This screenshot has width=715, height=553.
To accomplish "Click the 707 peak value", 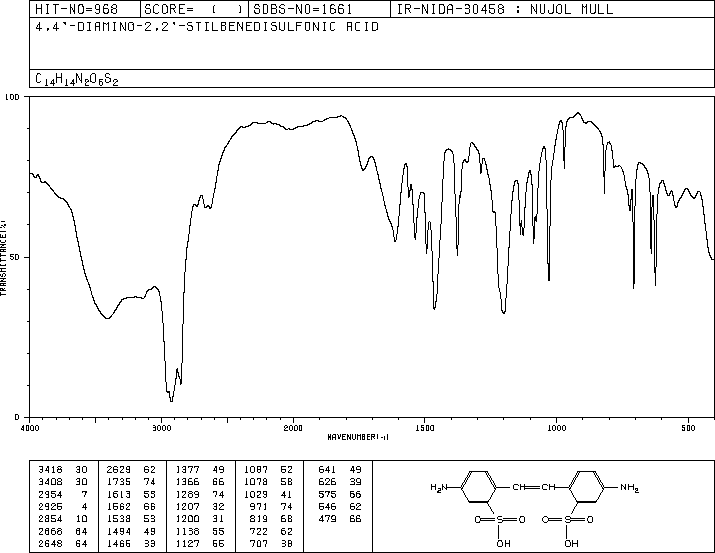I will pyautogui.click(x=259, y=543).
